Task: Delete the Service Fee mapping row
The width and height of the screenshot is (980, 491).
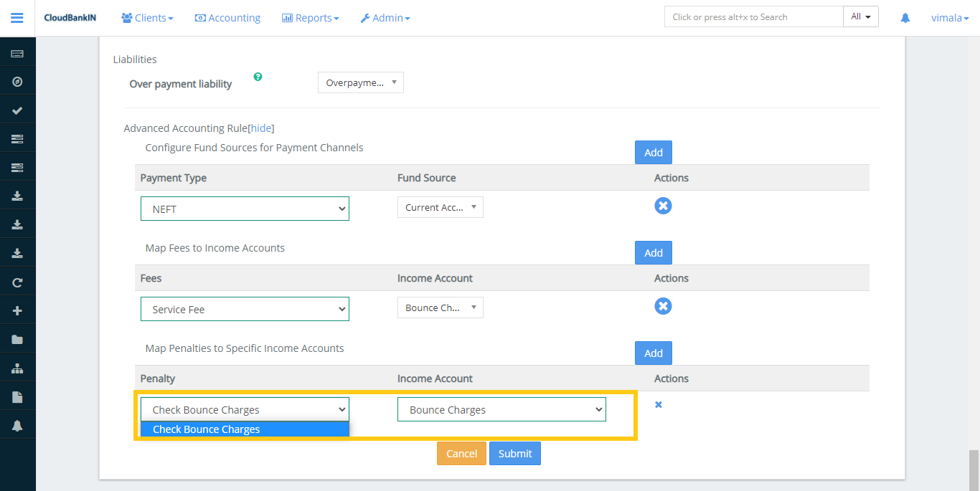Action: [x=663, y=307]
